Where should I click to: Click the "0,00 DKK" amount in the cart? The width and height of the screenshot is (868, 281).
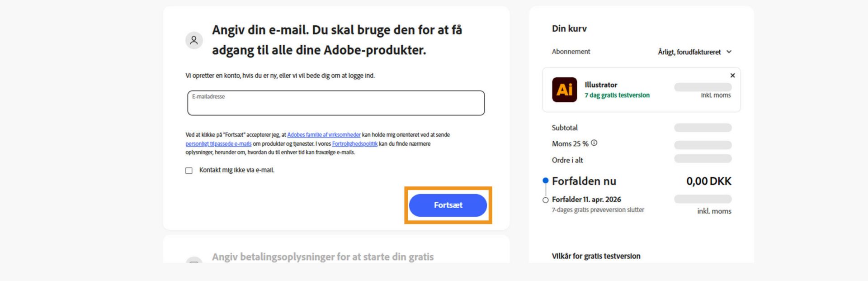709,181
